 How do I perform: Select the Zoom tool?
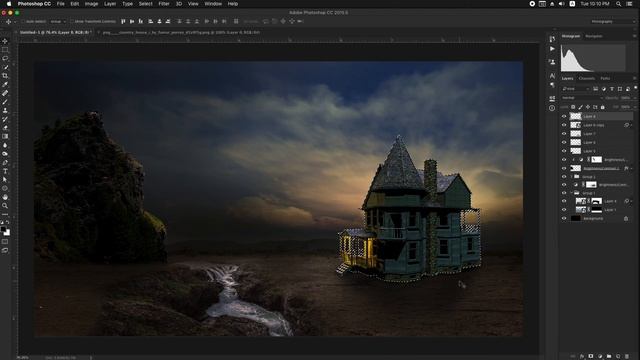pos(5,205)
